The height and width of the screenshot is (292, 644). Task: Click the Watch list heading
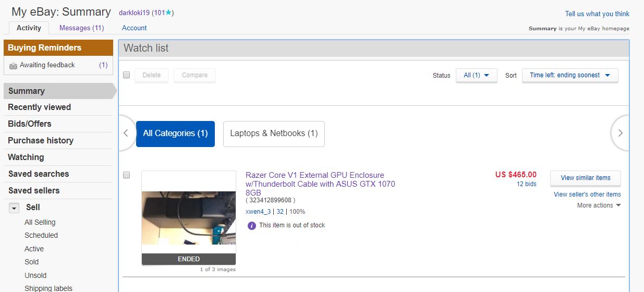[x=146, y=48]
